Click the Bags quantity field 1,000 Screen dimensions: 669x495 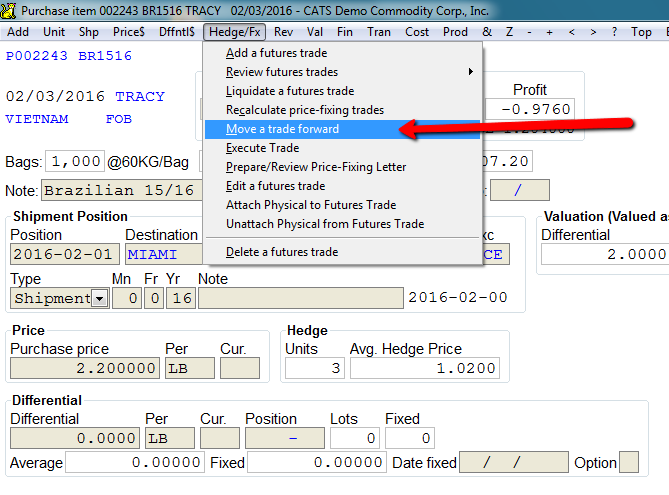pos(75,161)
